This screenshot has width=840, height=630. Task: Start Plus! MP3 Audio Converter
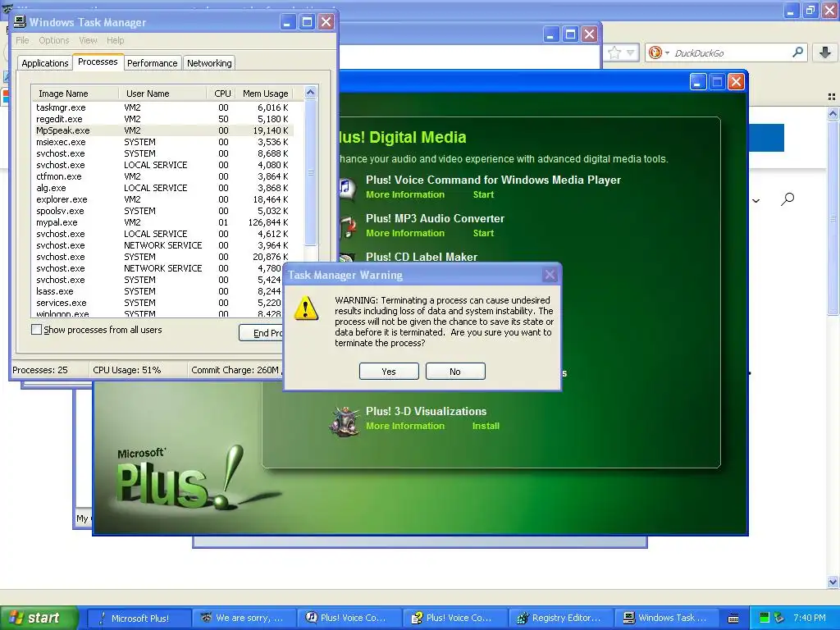[x=483, y=233]
